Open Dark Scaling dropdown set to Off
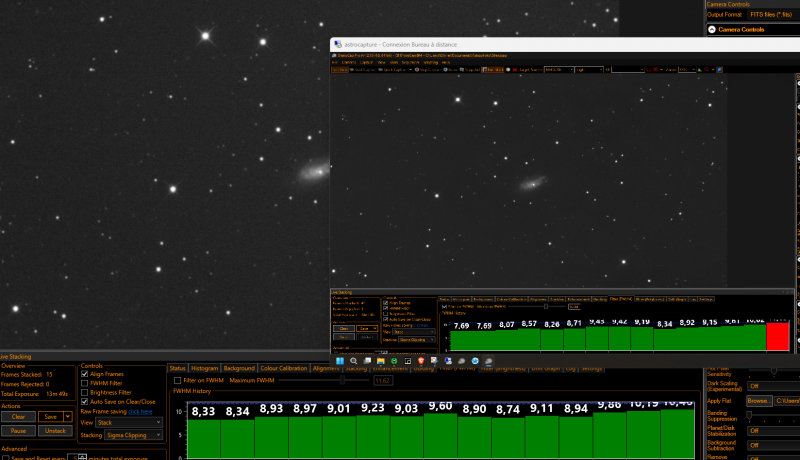 (x=773, y=386)
